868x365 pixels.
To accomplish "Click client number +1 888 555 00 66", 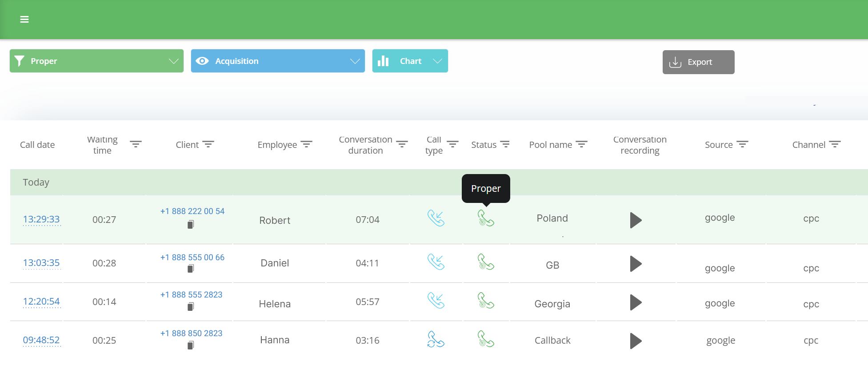I will tap(192, 258).
